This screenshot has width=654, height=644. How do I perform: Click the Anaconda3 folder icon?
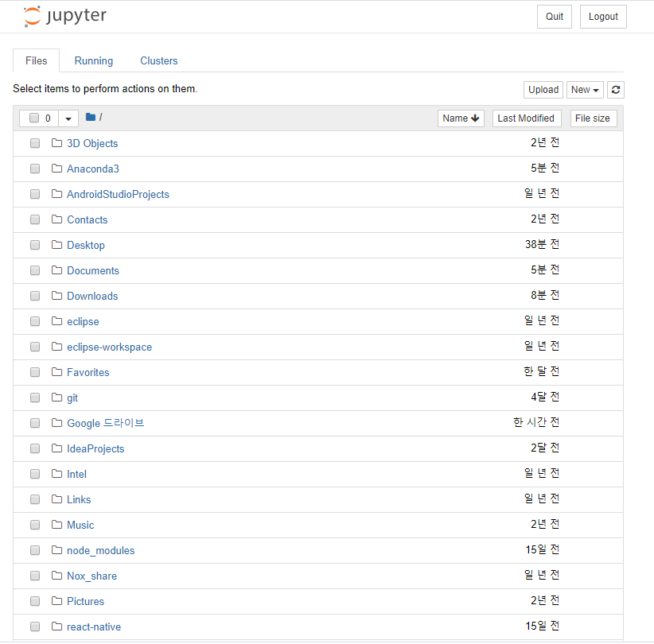pyautogui.click(x=56, y=169)
